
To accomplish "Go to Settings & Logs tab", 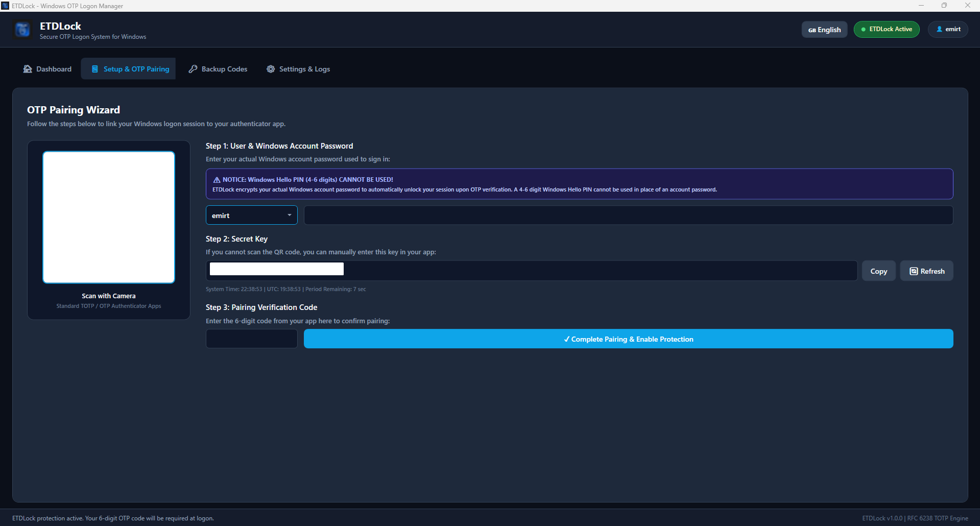I will [298, 69].
